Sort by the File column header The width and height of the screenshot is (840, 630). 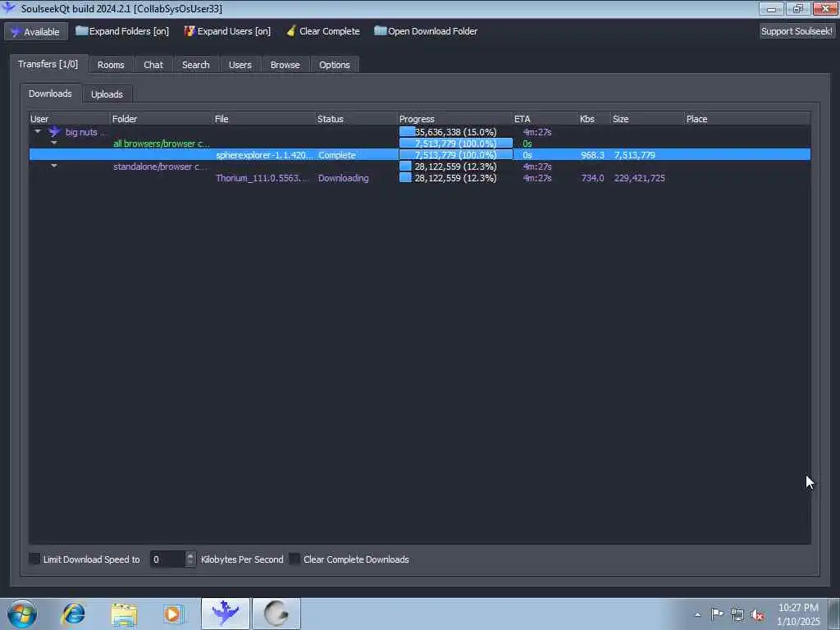point(263,119)
